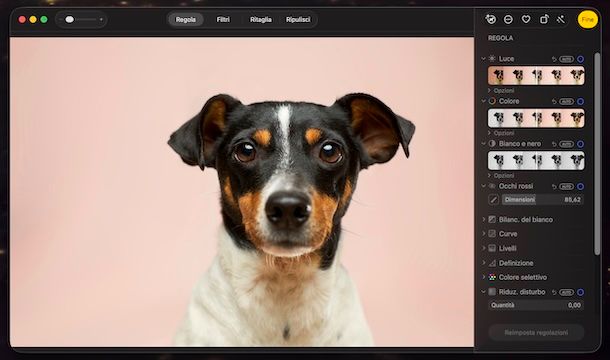Select the red-eye brush tool icon

[x=493, y=200]
